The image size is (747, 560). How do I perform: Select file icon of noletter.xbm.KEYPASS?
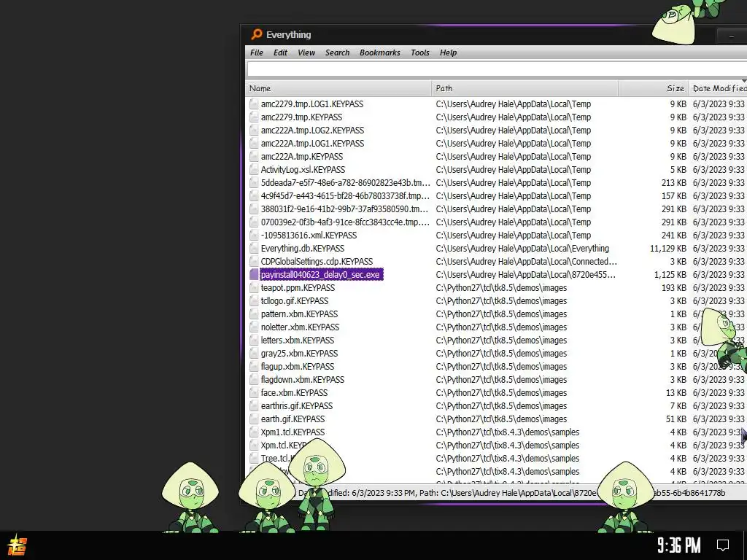[x=254, y=327]
